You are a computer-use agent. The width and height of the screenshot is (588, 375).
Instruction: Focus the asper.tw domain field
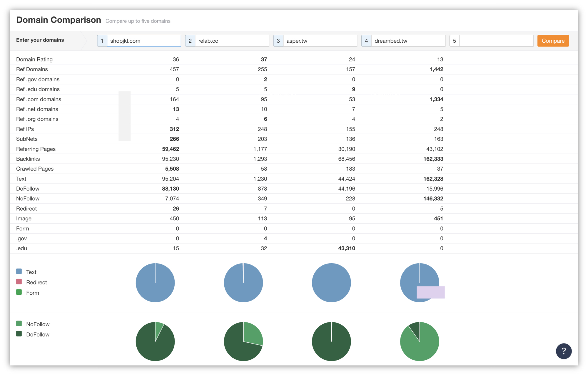click(320, 41)
